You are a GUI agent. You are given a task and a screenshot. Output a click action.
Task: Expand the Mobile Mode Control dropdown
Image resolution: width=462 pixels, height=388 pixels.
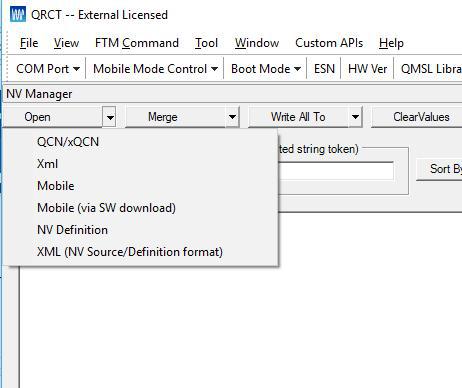(x=155, y=69)
